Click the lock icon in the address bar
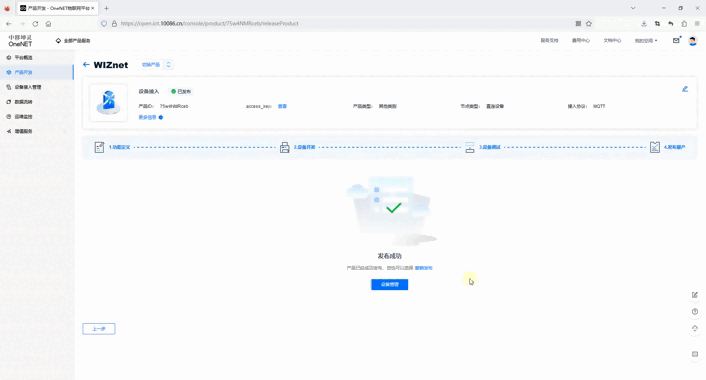706x380 pixels. pyautogui.click(x=114, y=23)
